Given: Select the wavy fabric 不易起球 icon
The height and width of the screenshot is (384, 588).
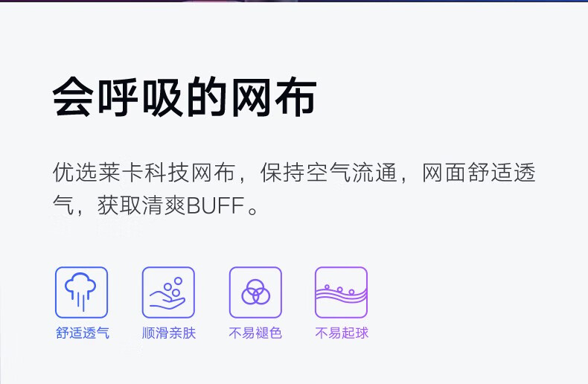Looking at the screenshot, I should [341, 292].
